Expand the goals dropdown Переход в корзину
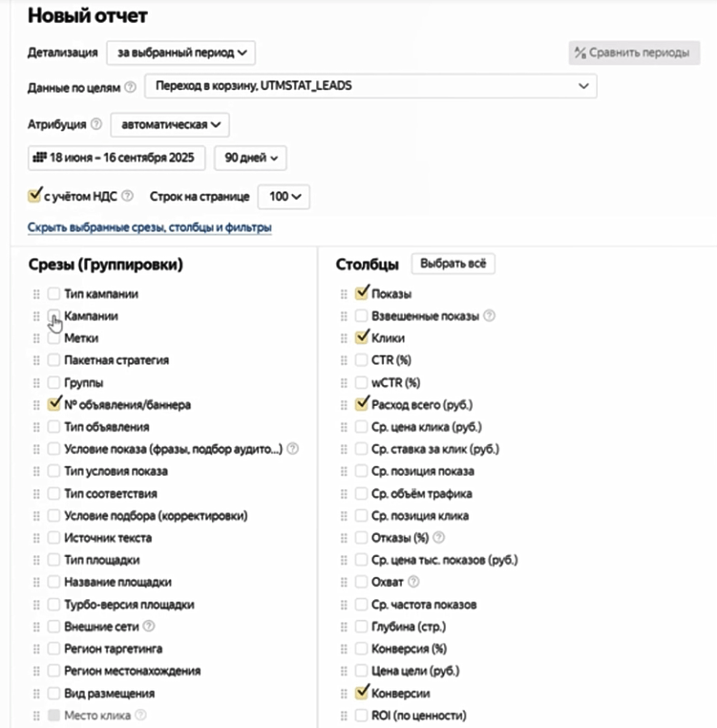This screenshot has width=717, height=728. (370, 87)
